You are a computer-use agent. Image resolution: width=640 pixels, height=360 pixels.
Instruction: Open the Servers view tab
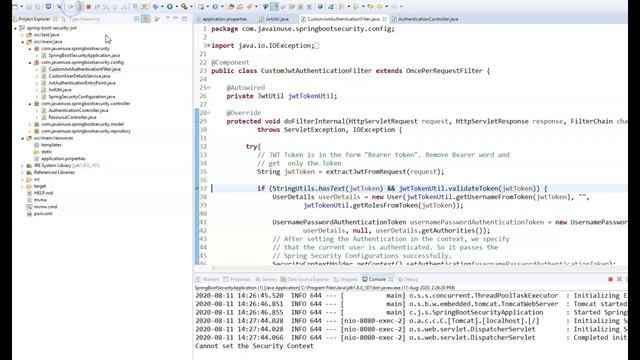point(266,279)
